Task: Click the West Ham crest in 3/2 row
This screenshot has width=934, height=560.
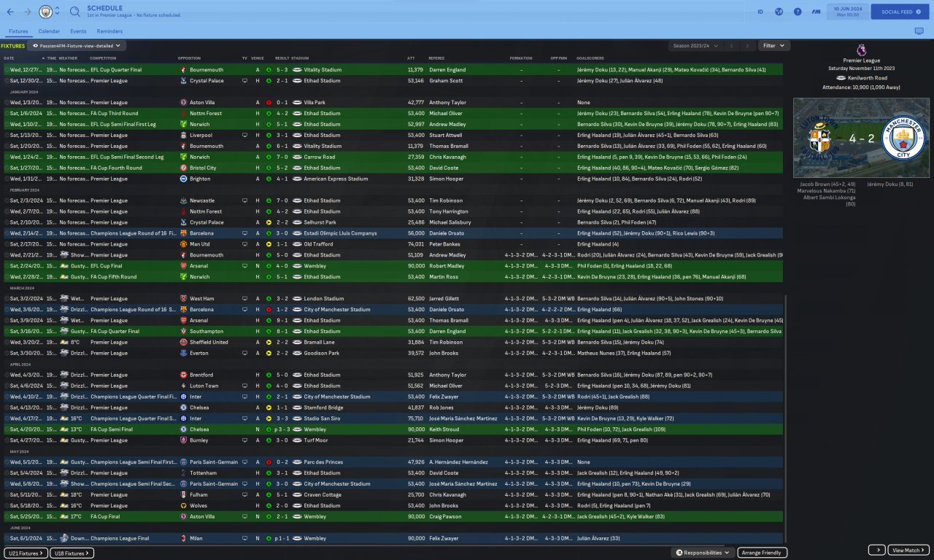Action: (x=183, y=299)
